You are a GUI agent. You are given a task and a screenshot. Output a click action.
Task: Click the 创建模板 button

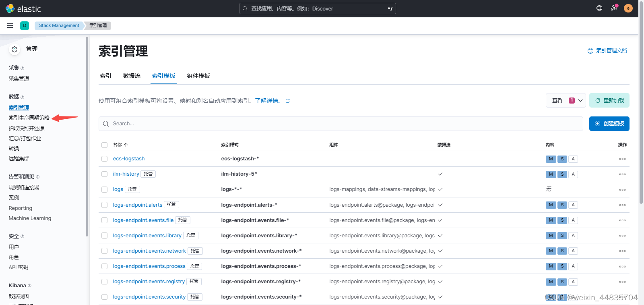point(609,124)
